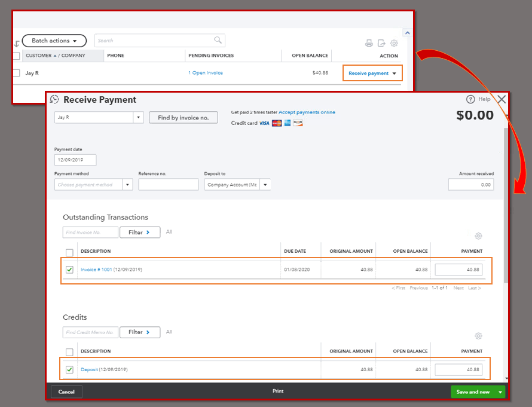Select the Jay R customer row checkbox
Image resolution: width=532 pixels, height=407 pixels.
pyautogui.click(x=16, y=73)
